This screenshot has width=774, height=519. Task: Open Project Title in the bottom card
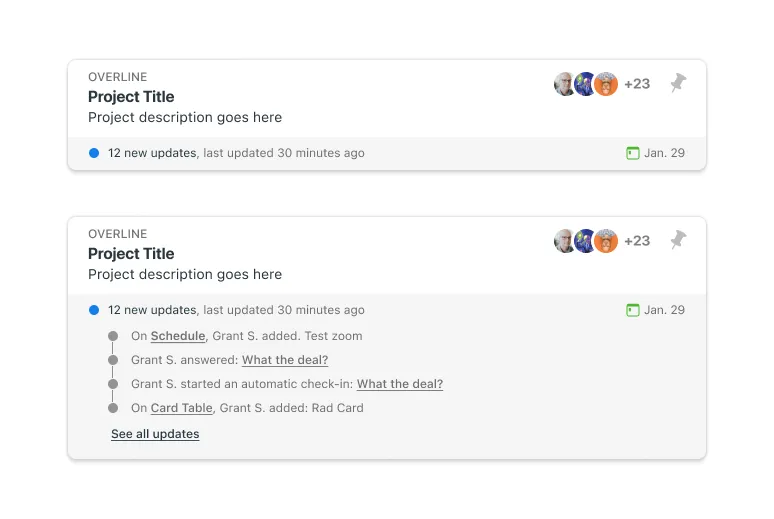point(131,254)
